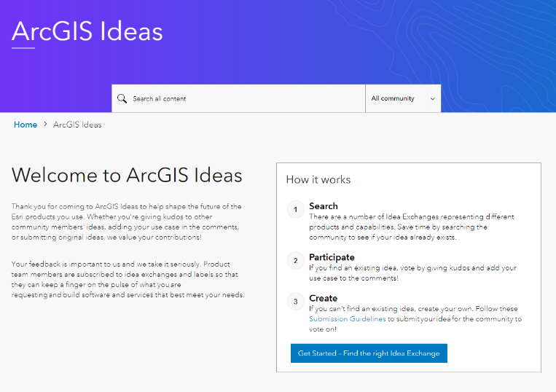The width and height of the screenshot is (556, 392).
Task: Click 'Get Started – Find the right Idea Exchange'
Action: [x=369, y=353]
